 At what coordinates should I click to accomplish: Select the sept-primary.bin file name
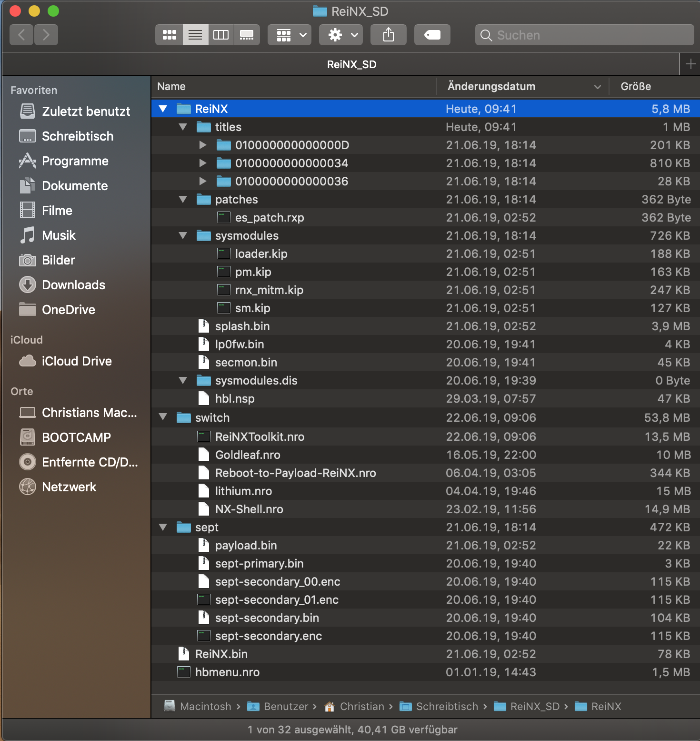point(260,563)
